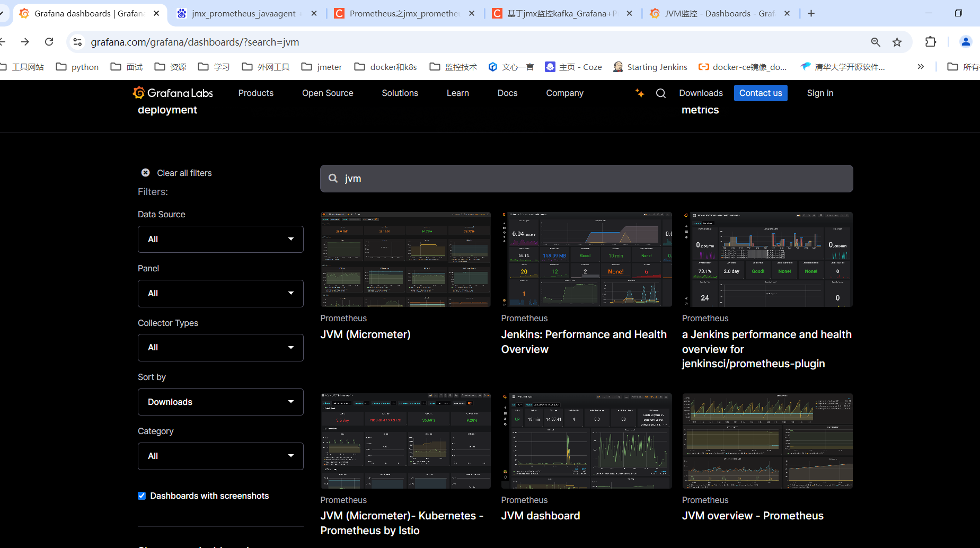Click the Contact us button

(x=761, y=93)
